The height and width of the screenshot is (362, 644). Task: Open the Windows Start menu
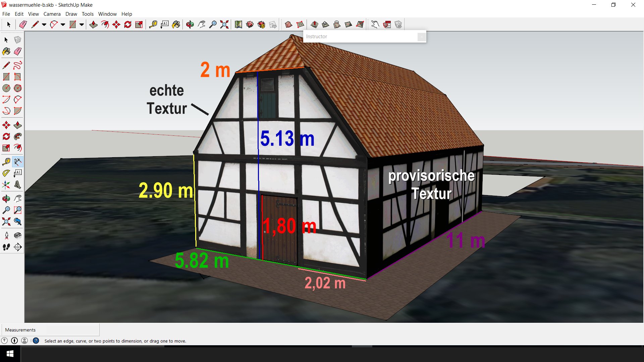(10, 354)
